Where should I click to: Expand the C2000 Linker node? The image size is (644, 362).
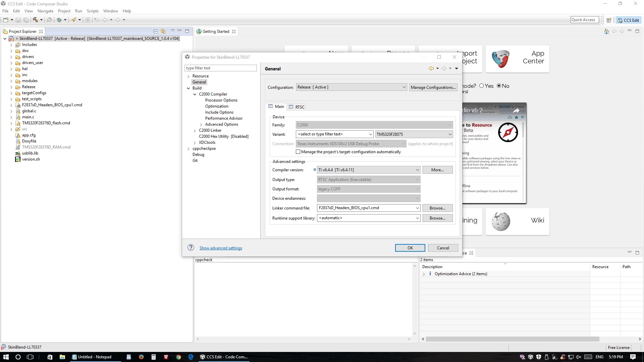(x=195, y=130)
